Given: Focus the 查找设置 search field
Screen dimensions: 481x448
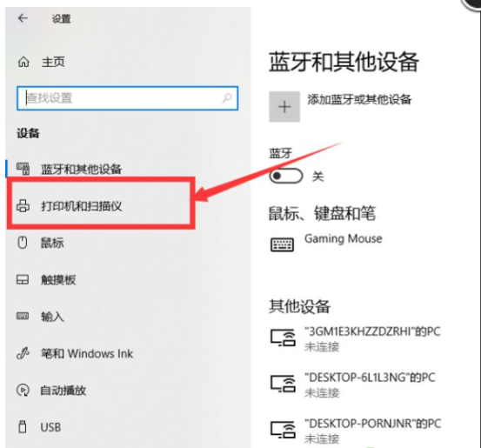Looking at the screenshot, I should [127, 98].
